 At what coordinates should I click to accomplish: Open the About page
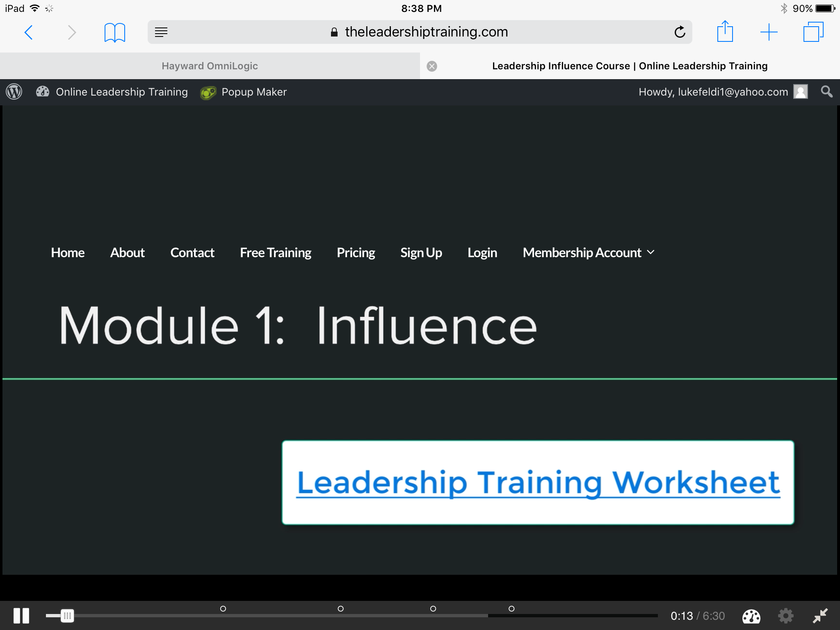(128, 253)
